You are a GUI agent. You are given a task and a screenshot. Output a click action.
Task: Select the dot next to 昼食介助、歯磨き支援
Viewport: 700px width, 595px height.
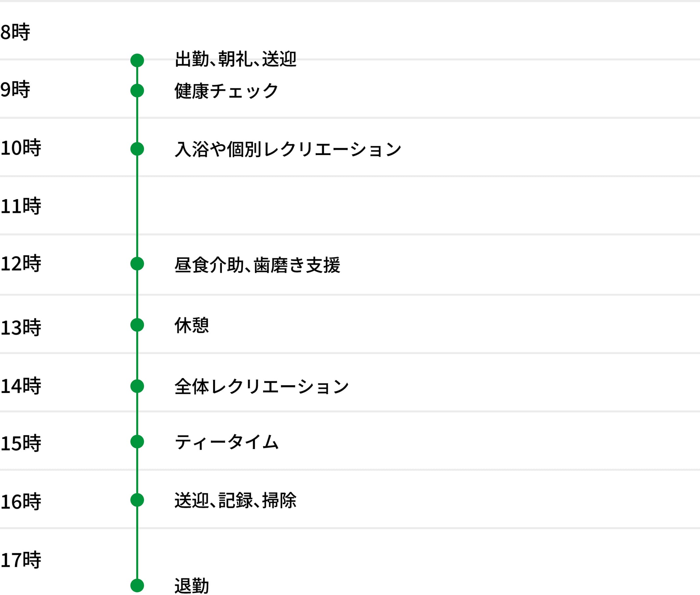[x=137, y=263]
